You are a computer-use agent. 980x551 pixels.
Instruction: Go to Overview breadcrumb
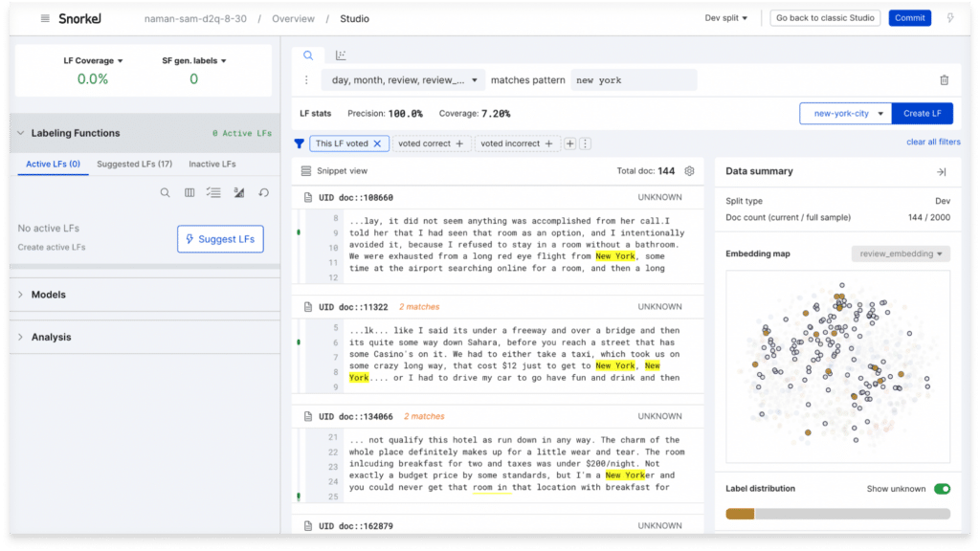coord(293,19)
